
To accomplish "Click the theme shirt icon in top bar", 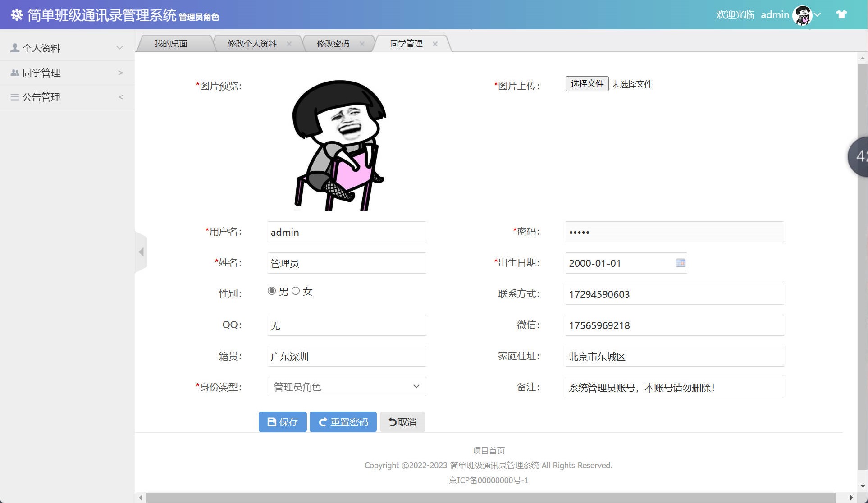I will tap(842, 14).
